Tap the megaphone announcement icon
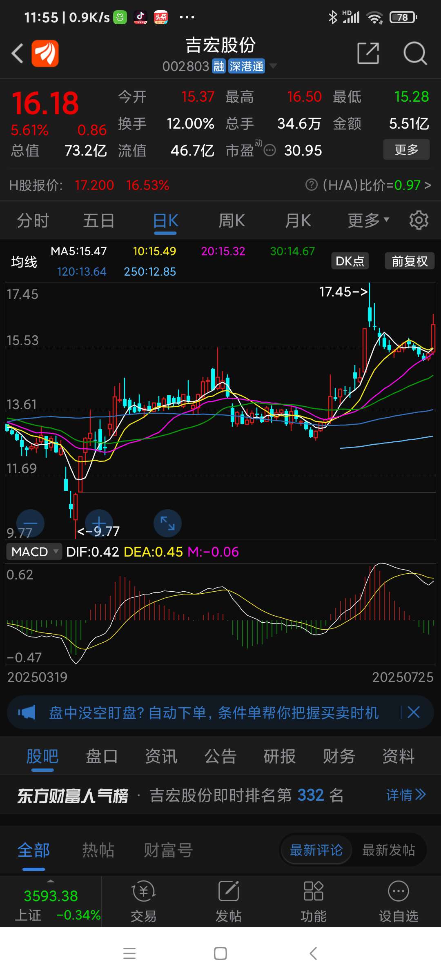Image resolution: width=441 pixels, height=980 pixels. click(27, 713)
